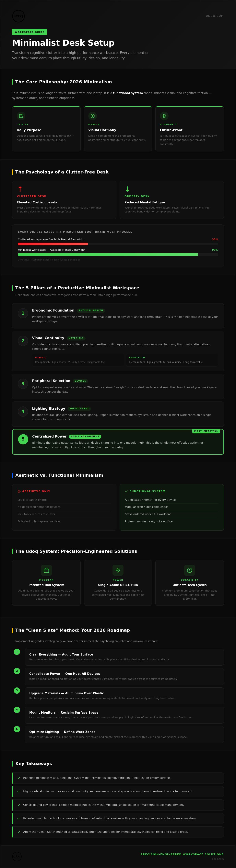The width and height of the screenshot is (236, 868).
Task: Click the green down arrow for Orderly Desk
Action: pos(127,189)
